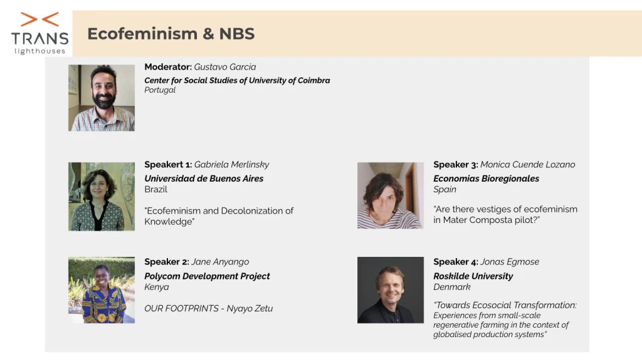Click "Ecofeminism and Decolonization of Knowledge" talk title
This screenshot has width=642, height=364.
pyautogui.click(x=219, y=216)
